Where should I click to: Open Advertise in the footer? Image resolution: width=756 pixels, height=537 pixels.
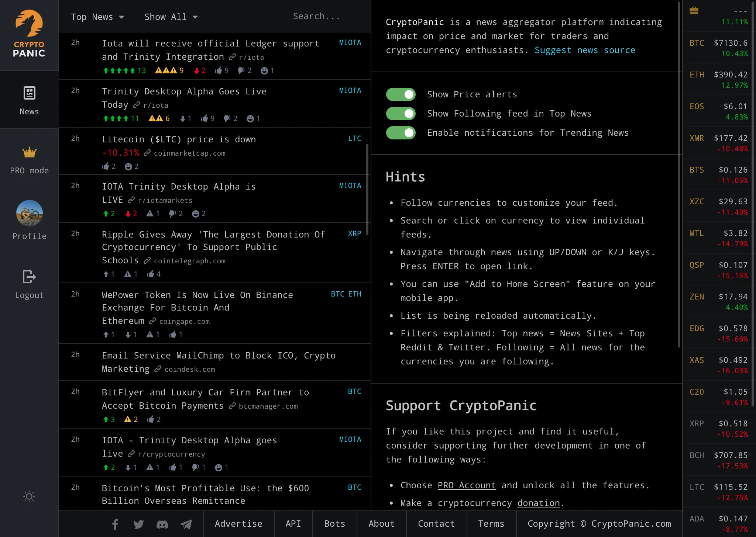pos(238,524)
